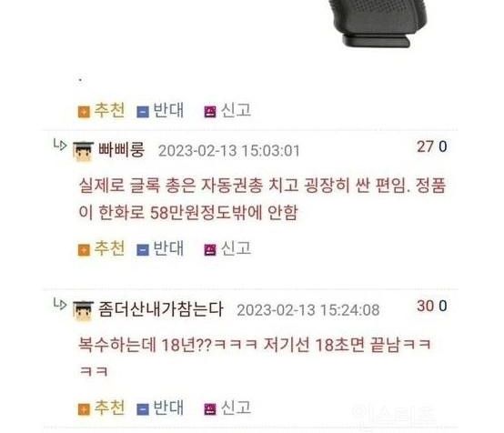Image resolution: width=504 pixels, height=433 pixels.
Task: Open 빠삐룽's profile avatar
Action: [84, 151]
